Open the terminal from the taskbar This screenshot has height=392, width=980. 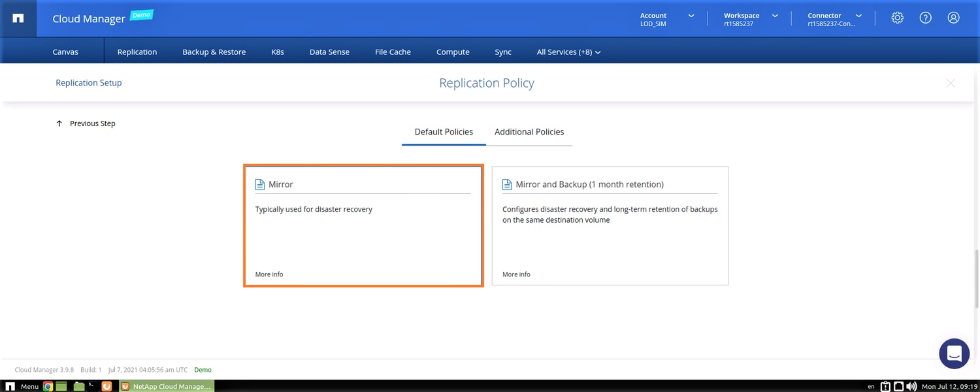tap(92, 386)
